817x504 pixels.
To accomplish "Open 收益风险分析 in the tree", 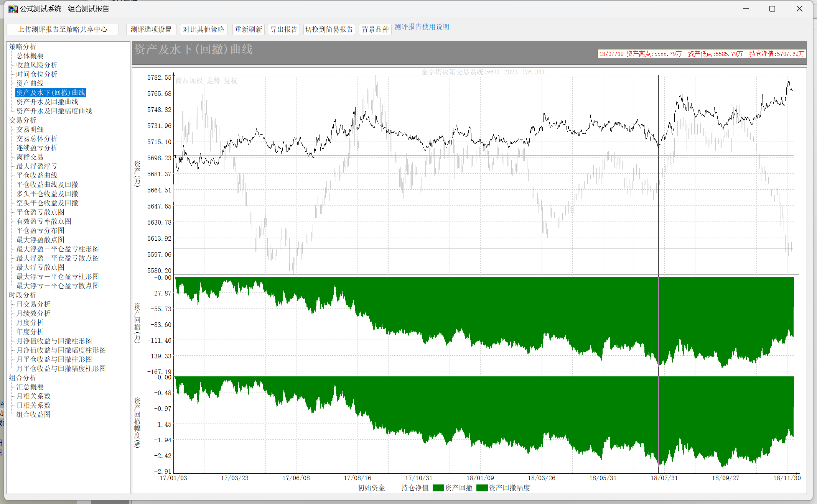I will pyautogui.click(x=37, y=65).
